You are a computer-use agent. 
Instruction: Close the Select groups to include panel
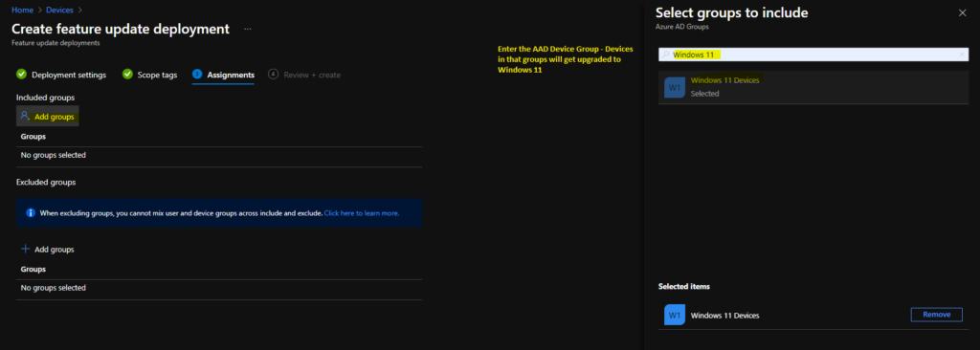963,12
